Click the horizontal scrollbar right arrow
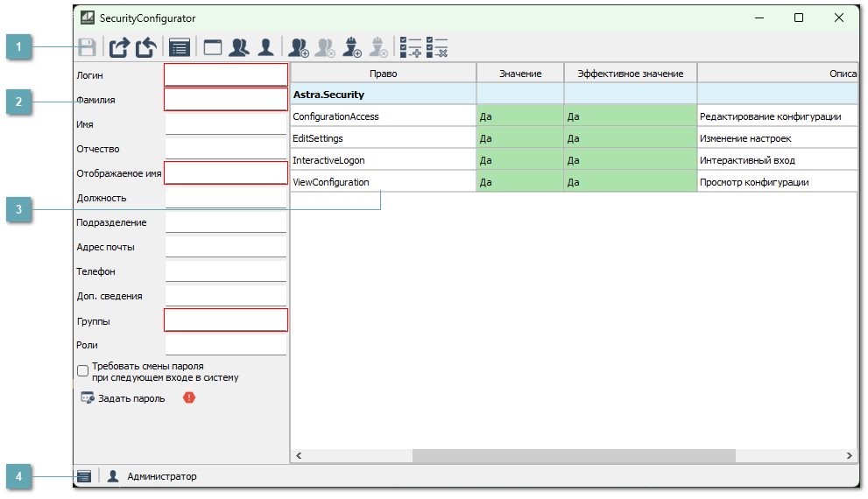868x499 pixels. [849, 455]
